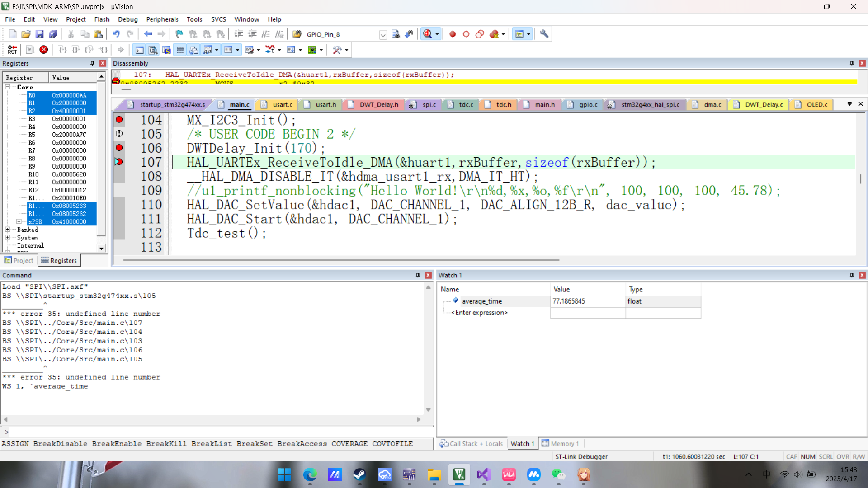Image resolution: width=868 pixels, height=488 pixels.
Task: Click the Start/Stop Debug Session icon
Action: [427, 34]
